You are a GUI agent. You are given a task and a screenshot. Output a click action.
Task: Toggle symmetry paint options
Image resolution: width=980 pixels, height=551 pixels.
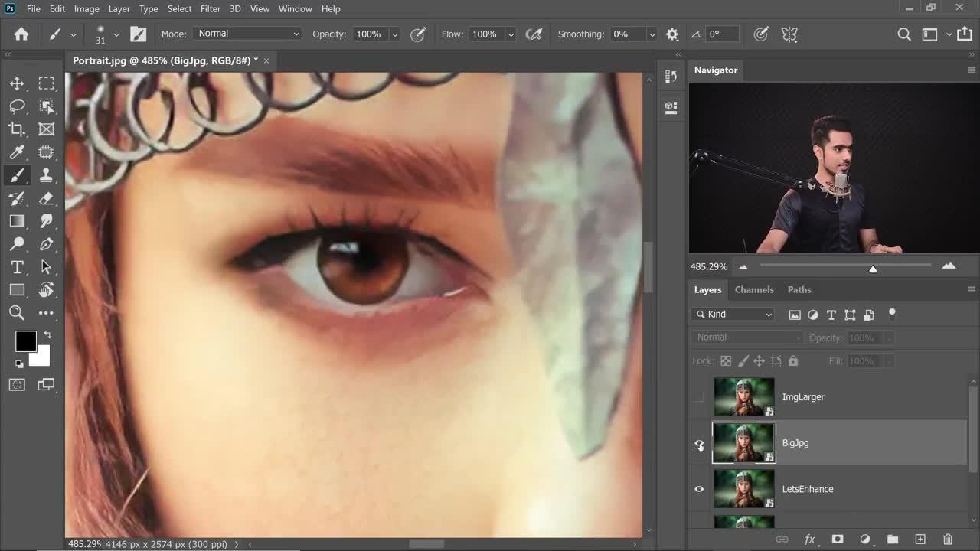coord(789,34)
